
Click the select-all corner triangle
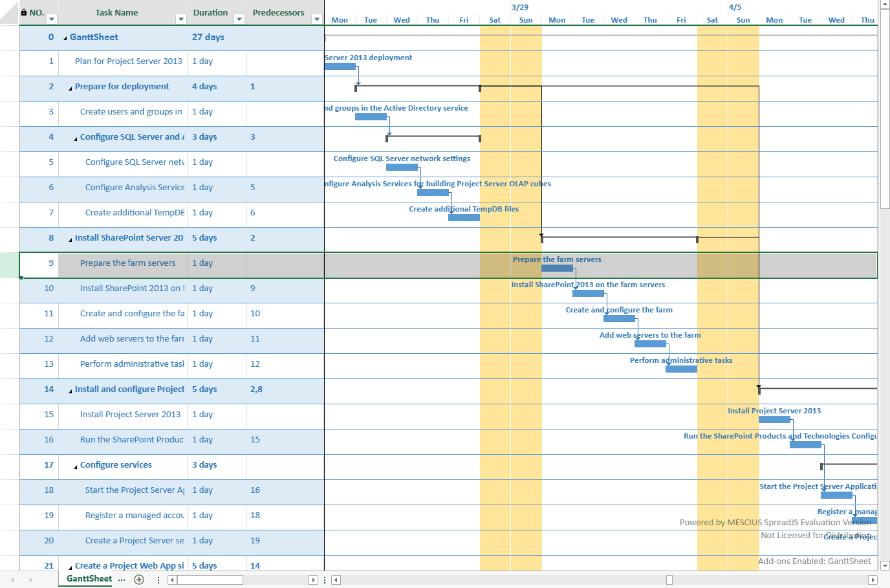pos(9,13)
